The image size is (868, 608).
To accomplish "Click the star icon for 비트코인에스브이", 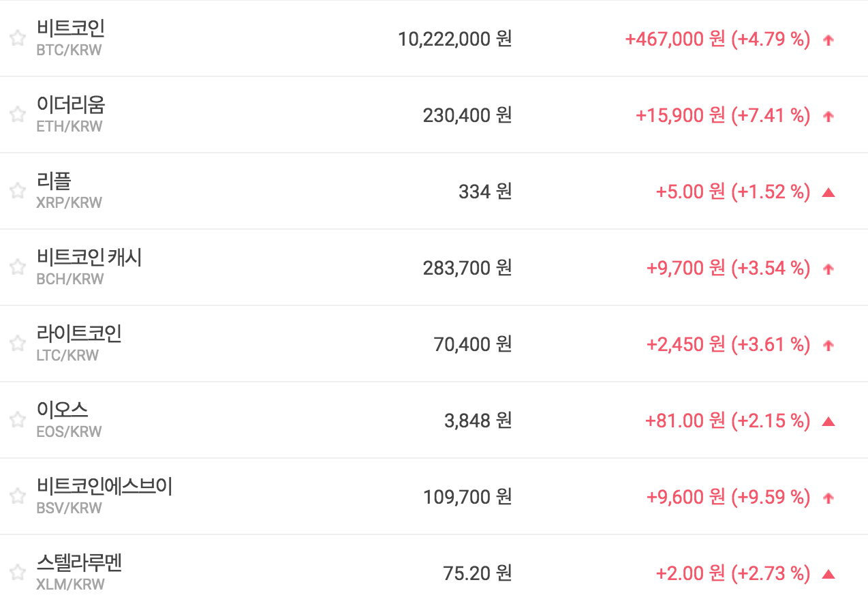I will point(18,496).
